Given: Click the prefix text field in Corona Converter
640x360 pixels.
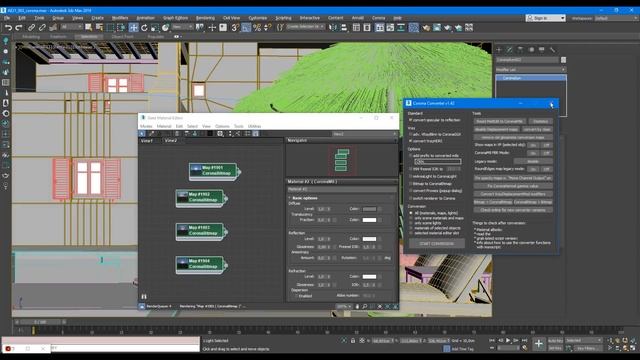Looking at the screenshot, I should pyautogui.click(x=438, y=162).
